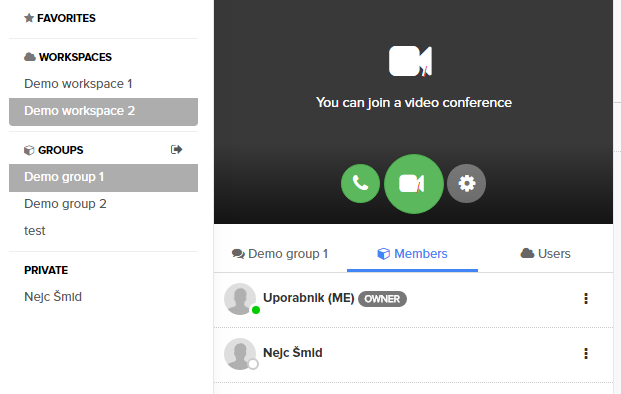Viewport: 621px width, 394px height.
Task: Select Demo workspace 2 in sidebar
Action: (x=103, y=111)
